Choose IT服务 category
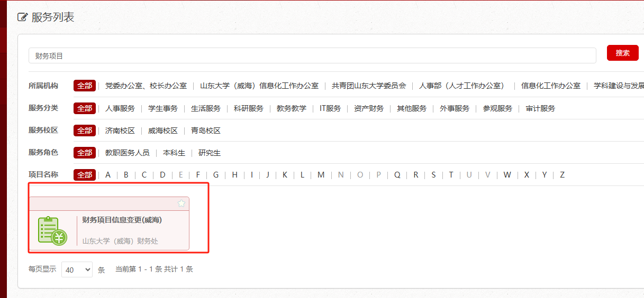 click(330, 108)
